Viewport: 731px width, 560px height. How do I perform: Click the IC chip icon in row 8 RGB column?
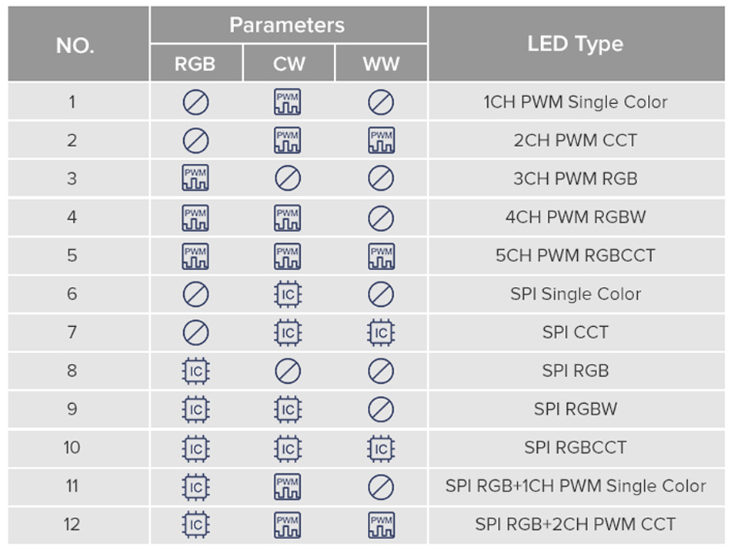coord(195,371)
